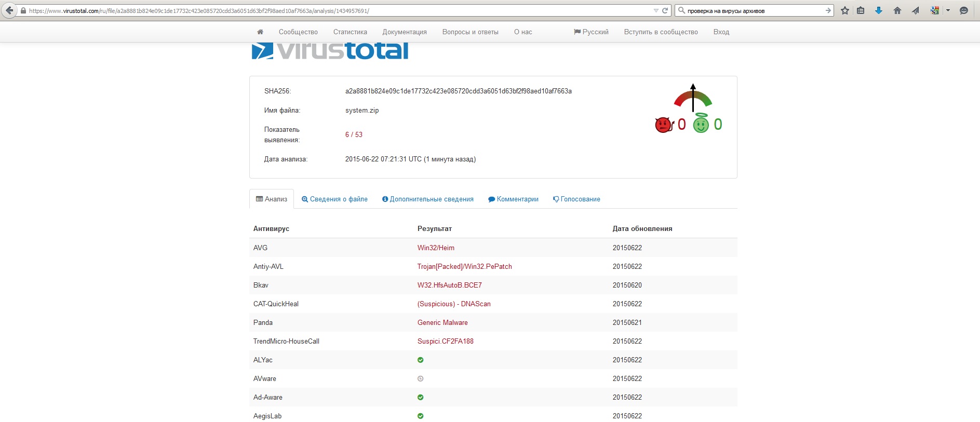Click the paper plane send icon

[x=916, y=10]
